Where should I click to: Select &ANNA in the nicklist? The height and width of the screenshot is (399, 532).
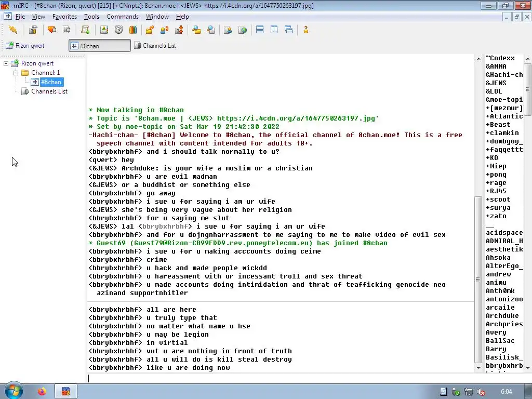click(496, 66)
